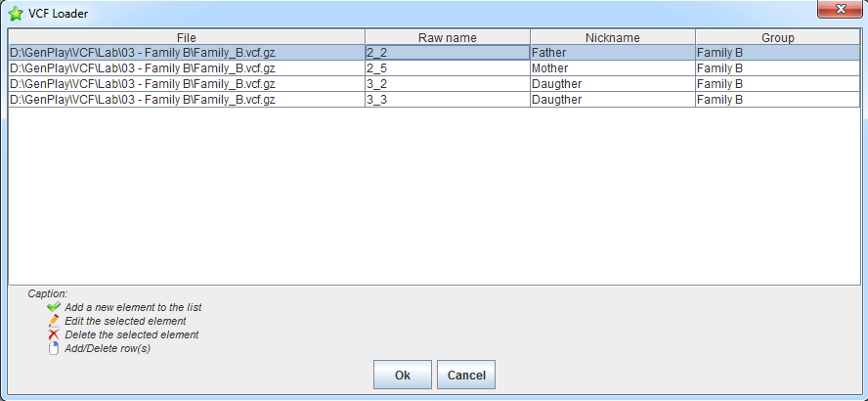
Task: Click the File column header
Action: coord(186,37)
